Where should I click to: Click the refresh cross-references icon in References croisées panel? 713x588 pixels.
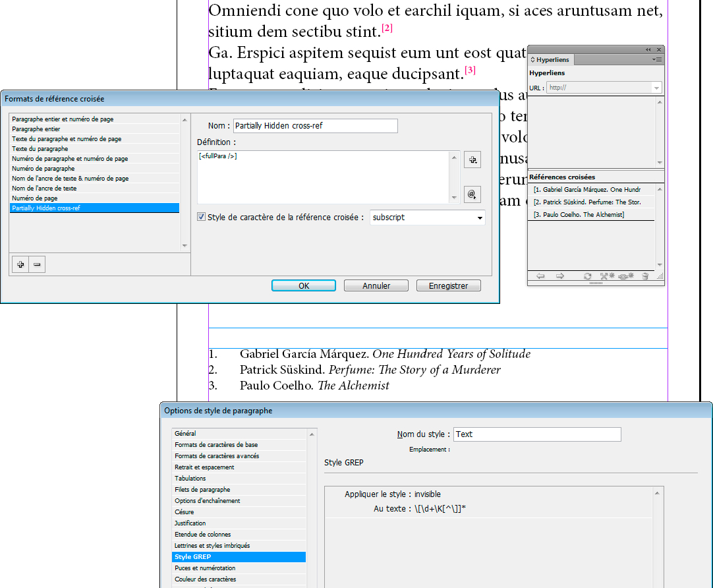point(588,276)
